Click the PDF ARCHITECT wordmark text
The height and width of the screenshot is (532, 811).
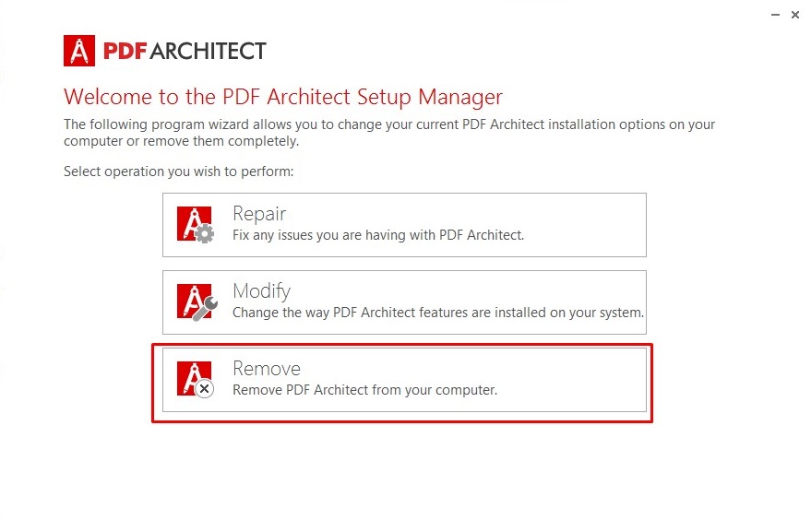[x=185, y=51]
